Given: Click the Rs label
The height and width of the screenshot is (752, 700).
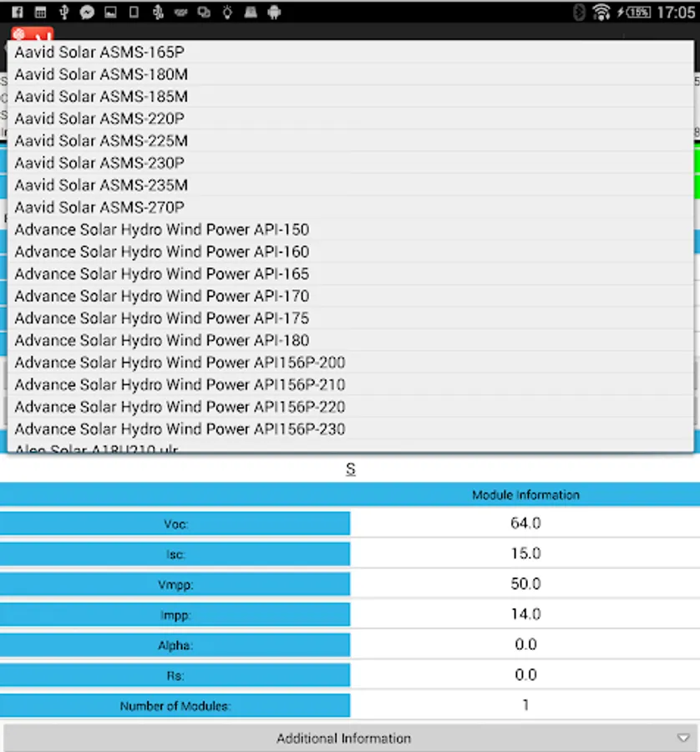Looking at the screenshot, I should click(175, 675).
